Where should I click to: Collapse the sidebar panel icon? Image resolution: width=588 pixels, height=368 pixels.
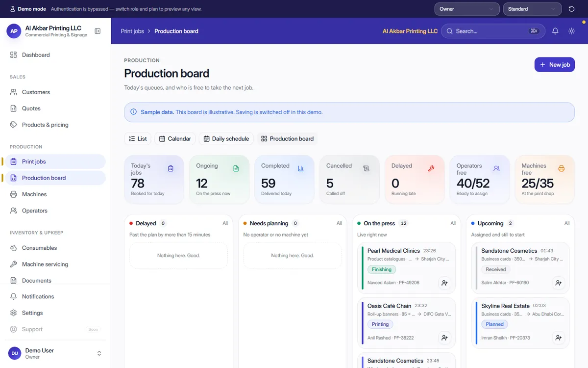(98, 31)
